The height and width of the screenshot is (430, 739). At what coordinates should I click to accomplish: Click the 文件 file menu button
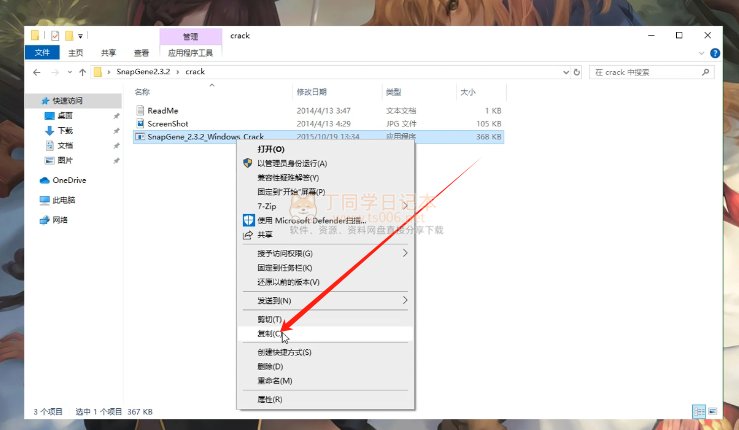(42, 53)
